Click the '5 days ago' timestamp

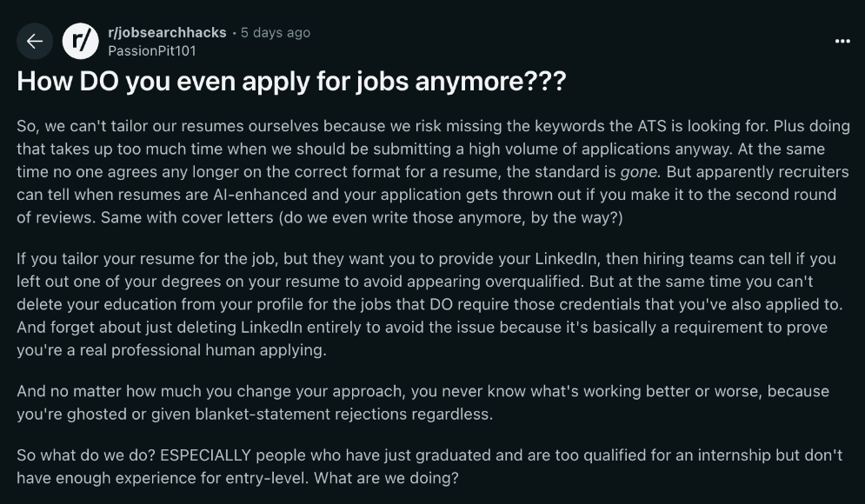[276, 32]
